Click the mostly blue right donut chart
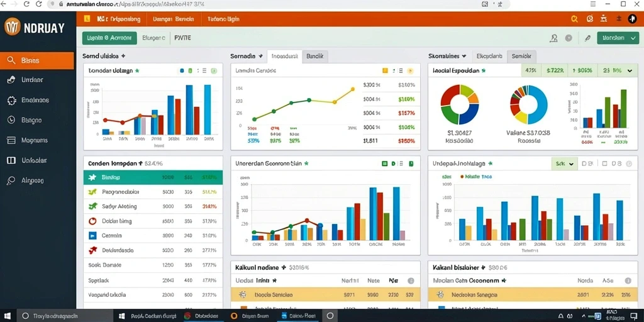The height and width of the screenshot is (322, 644). [528, 104]
